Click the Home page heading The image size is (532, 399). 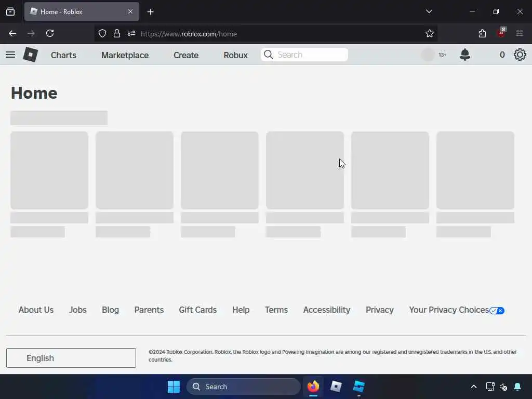(x=34, y=93)
